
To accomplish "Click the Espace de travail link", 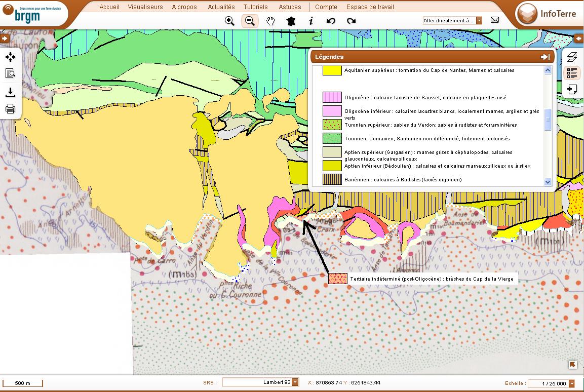I will 370,7.
